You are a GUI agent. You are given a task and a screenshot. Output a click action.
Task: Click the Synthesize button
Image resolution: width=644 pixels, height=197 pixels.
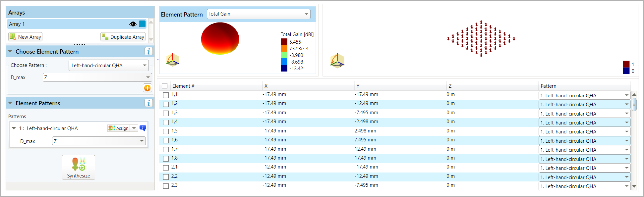(x=79, y=167)
